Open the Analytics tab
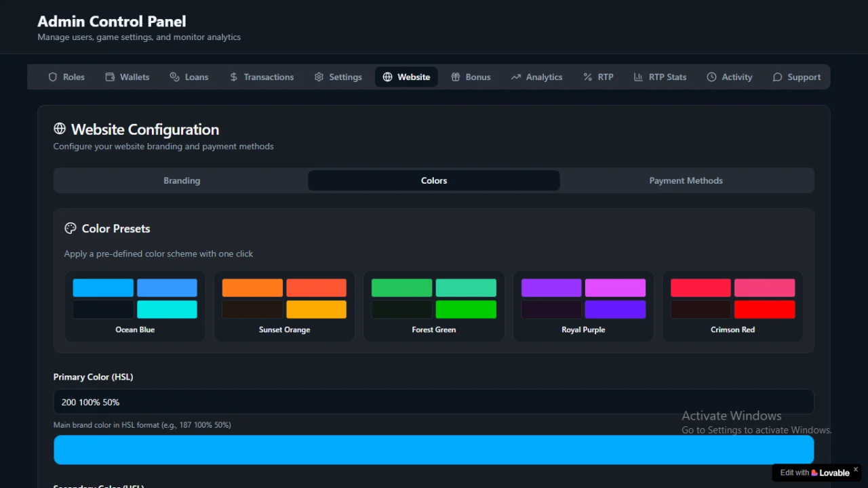This screenshot has height=488, width=868. tap(536, 77)
